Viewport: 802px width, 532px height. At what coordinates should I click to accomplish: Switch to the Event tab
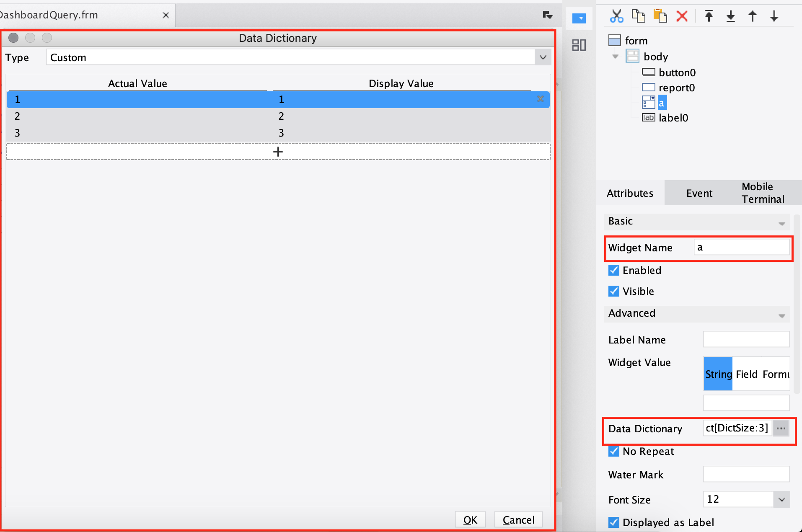(x=699, y=193)
